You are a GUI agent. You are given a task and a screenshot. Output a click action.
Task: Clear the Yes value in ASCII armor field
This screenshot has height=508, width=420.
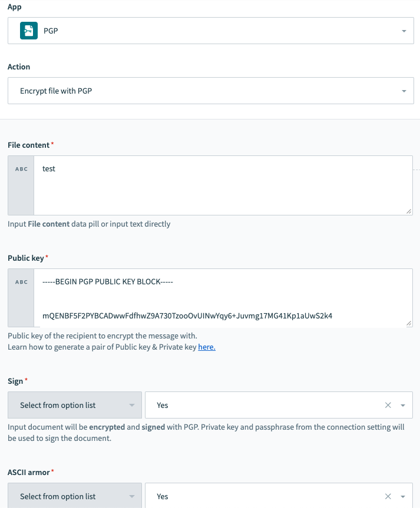coord(388,496)
